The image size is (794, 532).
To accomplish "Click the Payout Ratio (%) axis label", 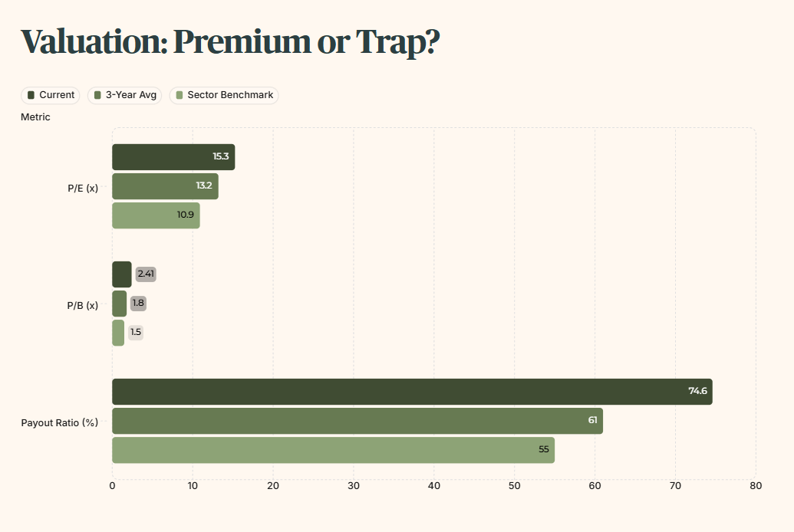I will [60, 422].
